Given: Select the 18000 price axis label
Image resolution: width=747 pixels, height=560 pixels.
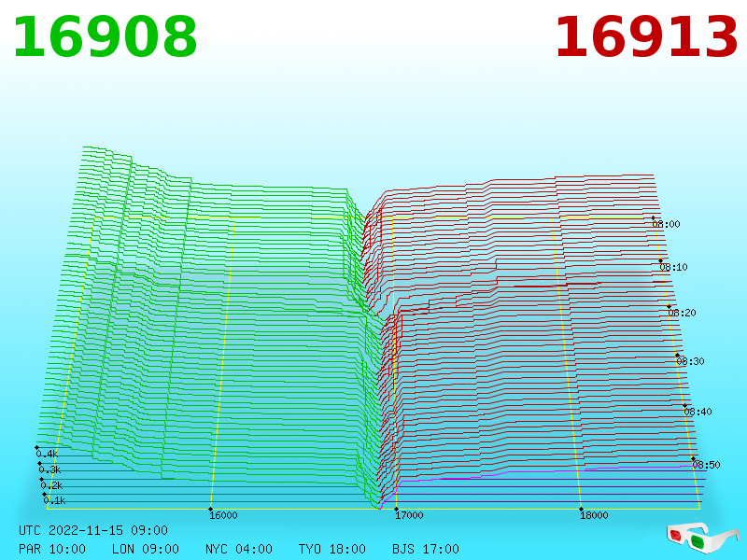Looking at the screenshot, I should pos(594,515).
